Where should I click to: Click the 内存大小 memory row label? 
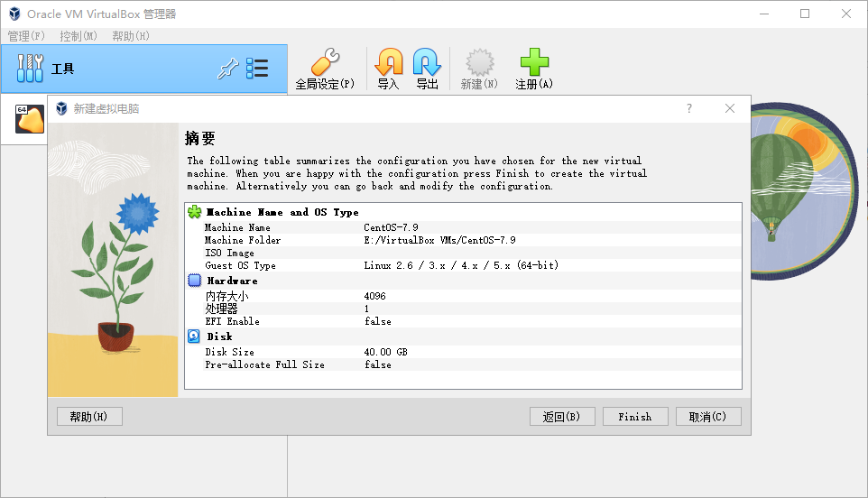pos(227,296)
